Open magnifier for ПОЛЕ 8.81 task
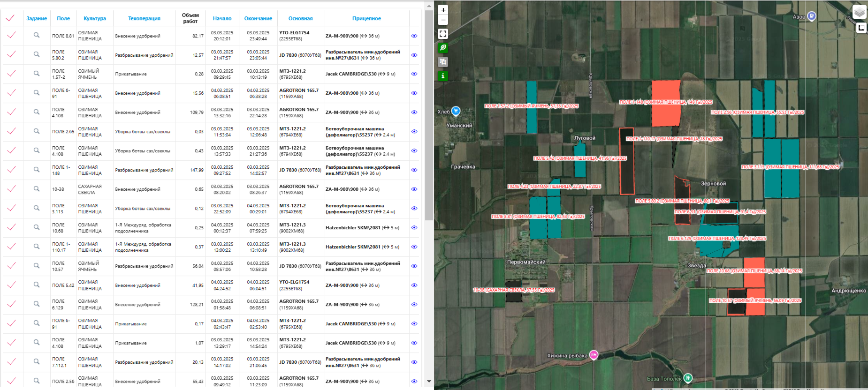The image size is (868, 390). [37, 35]
